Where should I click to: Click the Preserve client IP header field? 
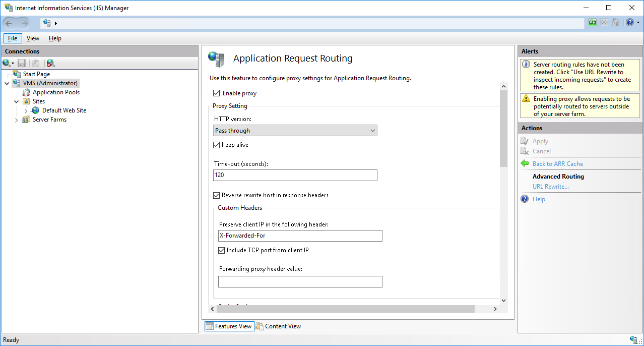300,236
